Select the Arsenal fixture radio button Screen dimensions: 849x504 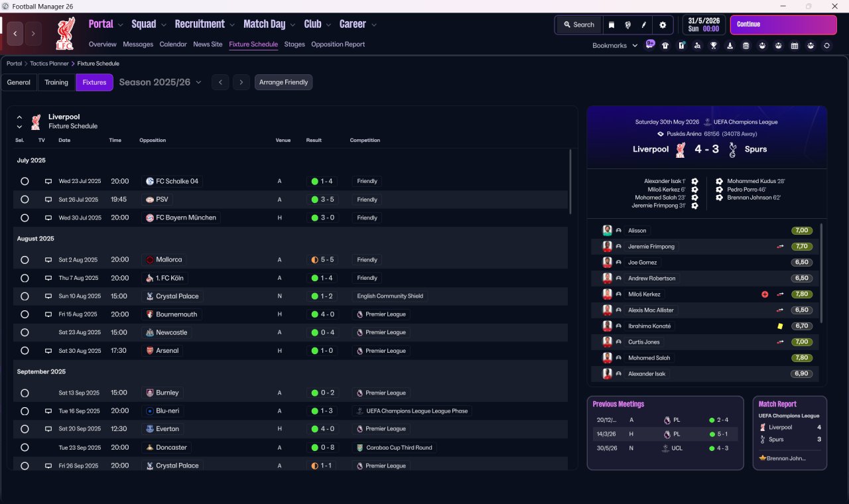click(25, 351)
